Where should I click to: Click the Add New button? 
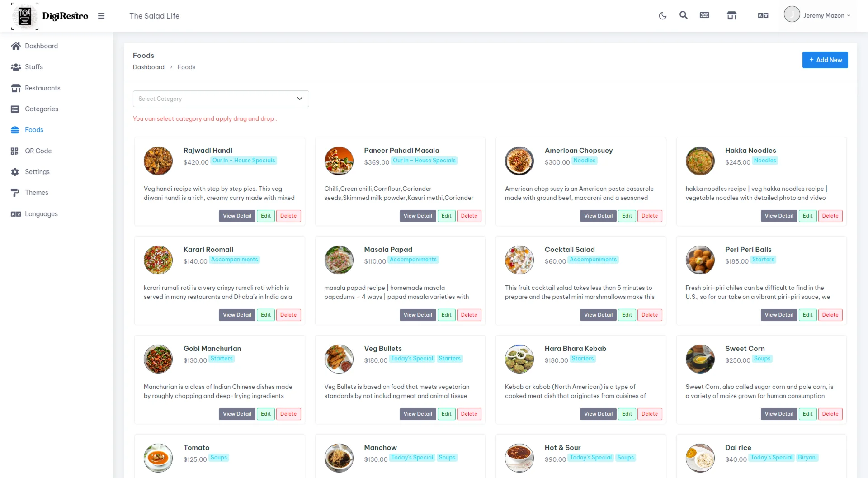pos(825,60)
